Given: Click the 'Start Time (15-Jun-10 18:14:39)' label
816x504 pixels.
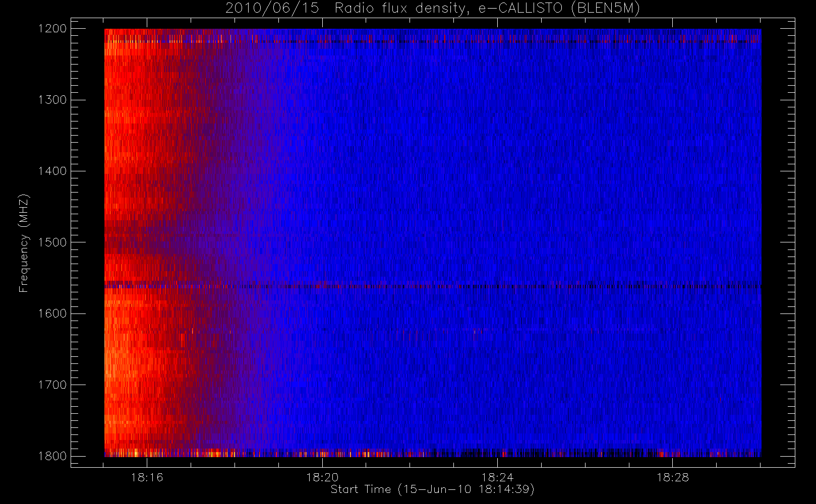Looking at the screenshot, I should [433, 489].
